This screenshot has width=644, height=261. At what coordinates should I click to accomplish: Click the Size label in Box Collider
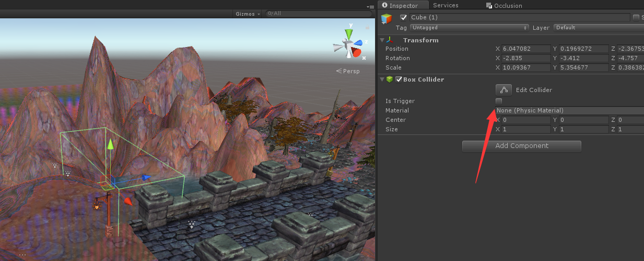pos(391,129)
